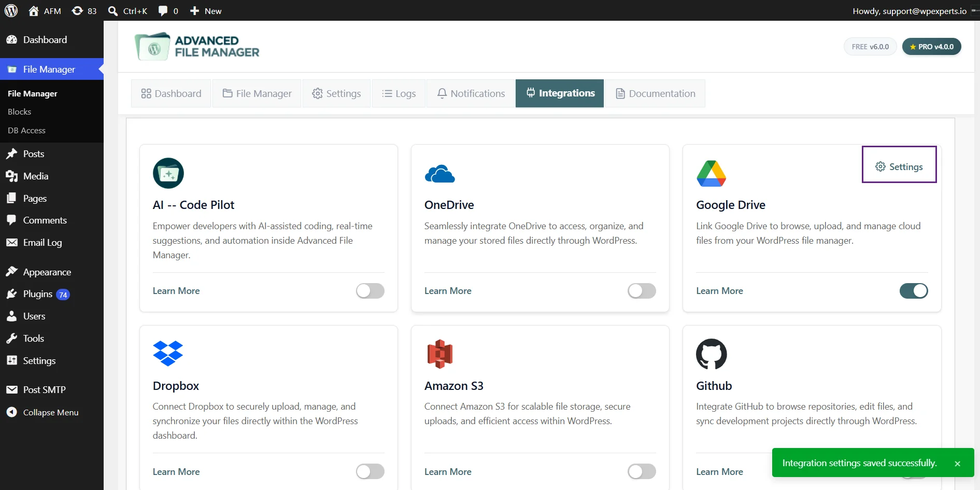Open the 83 pending updates icon
This screenshot has height=490, width=980.
[x=84, y=11]
